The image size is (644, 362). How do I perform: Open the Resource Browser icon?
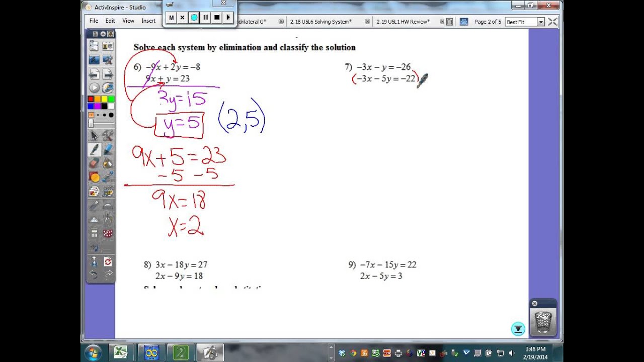click(x=94, y=192)
